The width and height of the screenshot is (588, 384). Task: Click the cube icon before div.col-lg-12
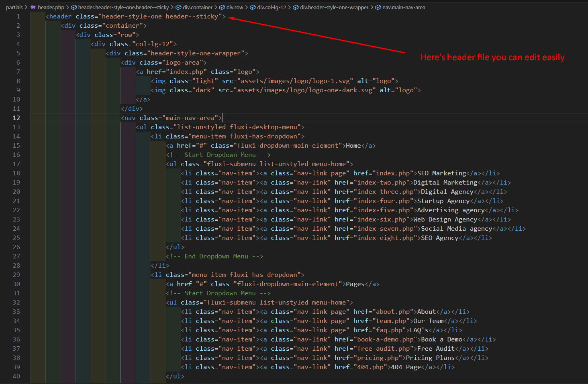pos(253,7)
